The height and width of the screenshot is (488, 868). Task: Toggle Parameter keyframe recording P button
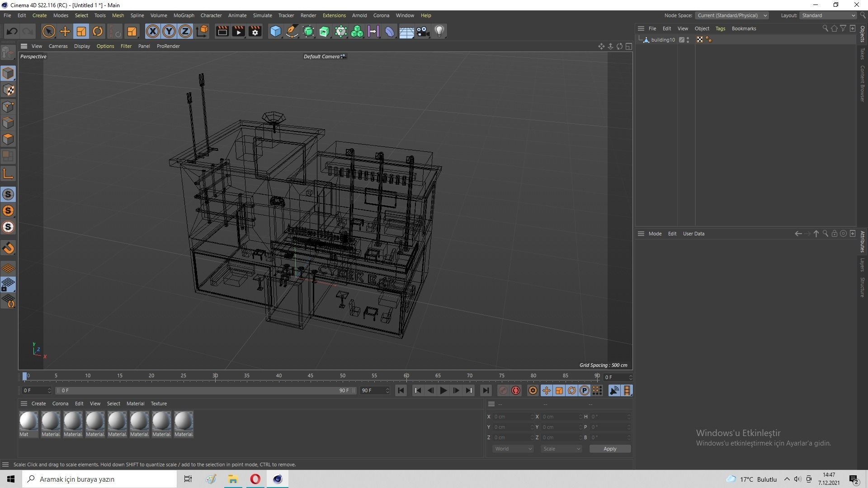click(585, 390)
